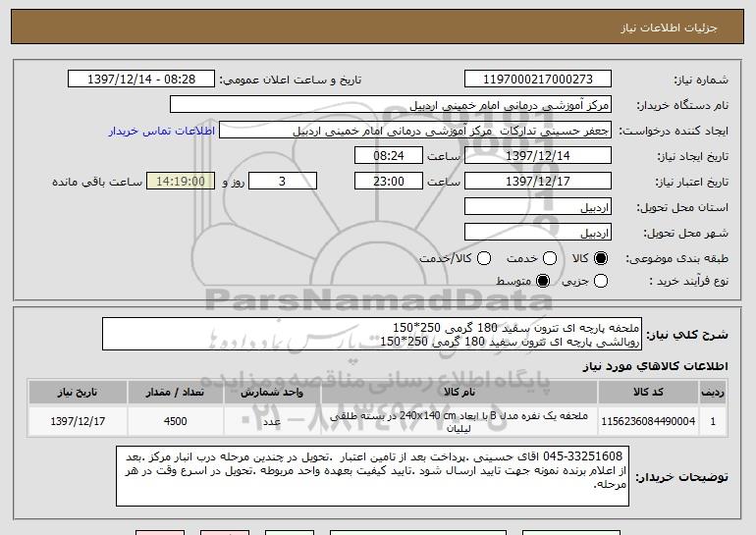Click the need number field 1197000217000273
756x535 pixels.
coord(538,79)
